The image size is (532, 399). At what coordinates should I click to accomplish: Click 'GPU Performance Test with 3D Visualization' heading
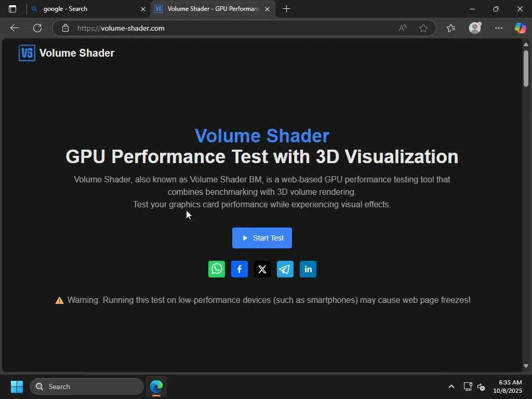pos(262,156)
